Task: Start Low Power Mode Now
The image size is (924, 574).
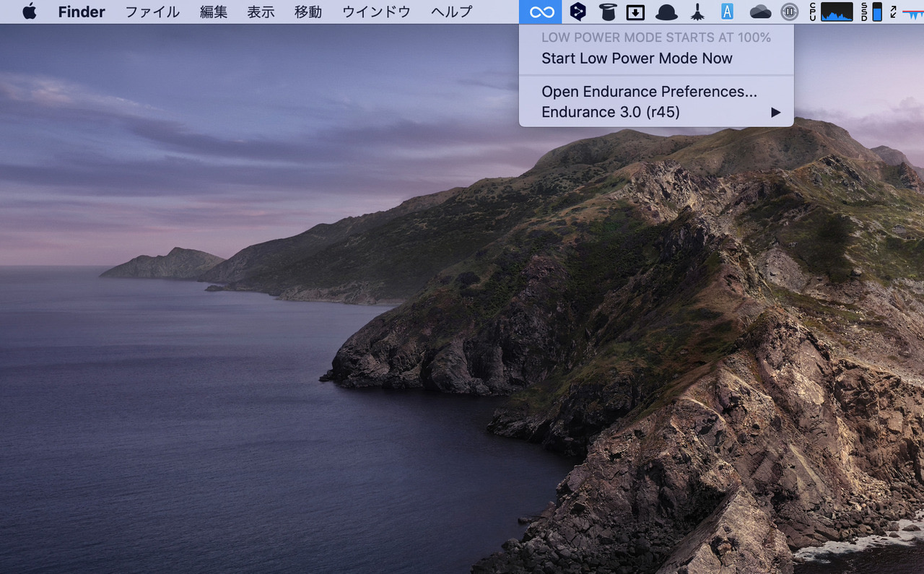Action: coord(637,58)
